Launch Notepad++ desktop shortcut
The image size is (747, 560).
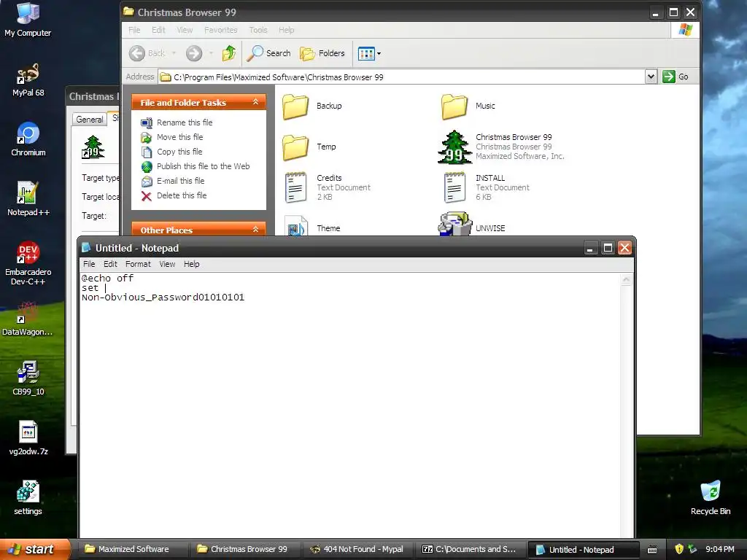[28, 199]
